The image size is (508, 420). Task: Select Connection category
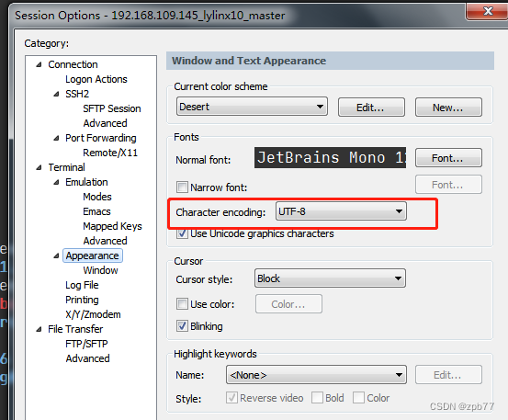click(x=73, y=64)
